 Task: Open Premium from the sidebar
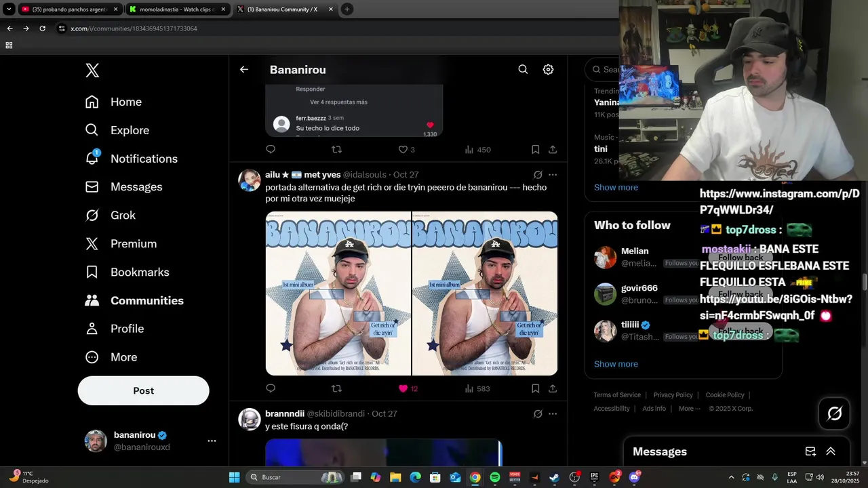121,244
